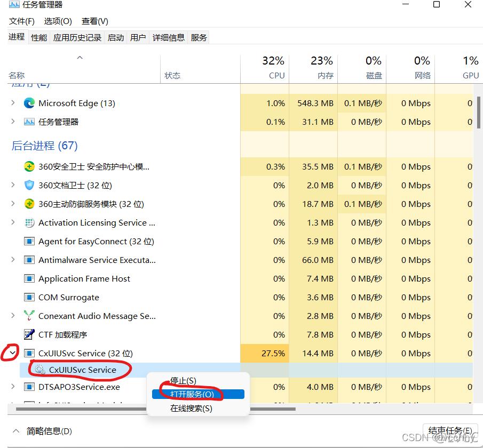Switch to the 详细信息 tab

click(x=169, y=37)
